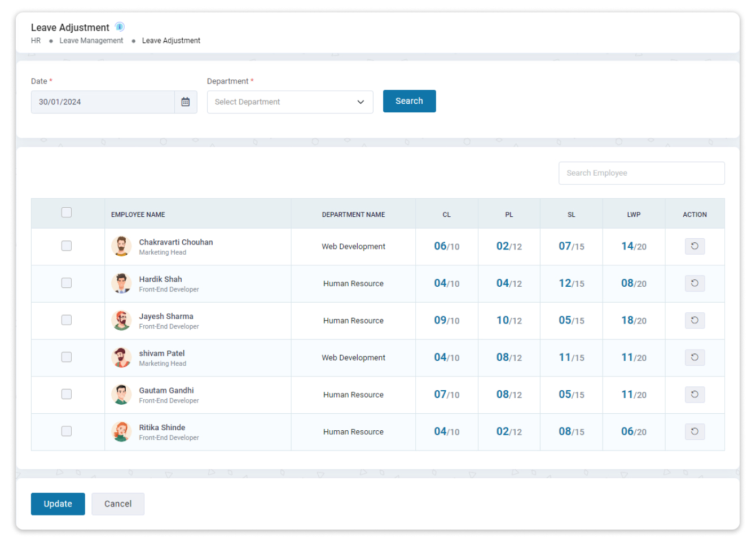The image size is (756, 542).
Task: Click the Department dropdown chevron arrow
Action: 361,102
